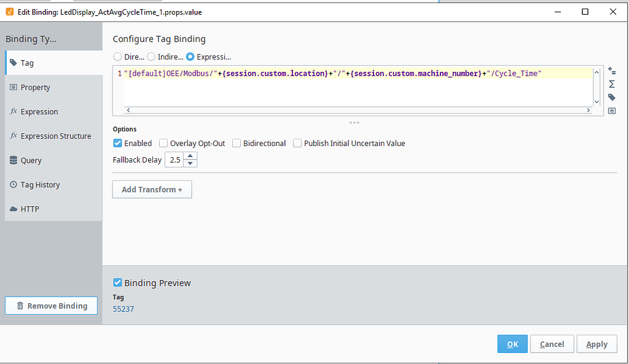Select the Tag History binding type

click(x=39, y=184)
